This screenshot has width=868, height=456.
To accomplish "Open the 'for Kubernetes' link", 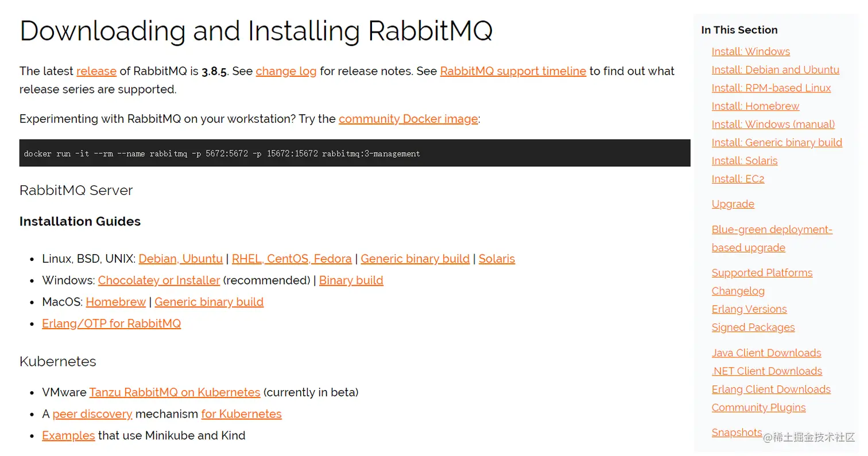I will point(242,414).
